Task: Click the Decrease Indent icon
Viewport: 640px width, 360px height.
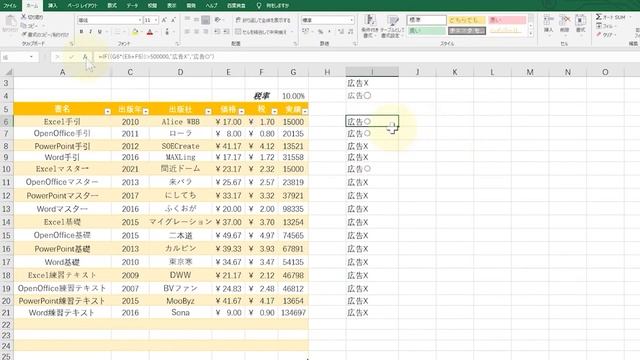Action: pyautogui.click(x=217, y=31)
